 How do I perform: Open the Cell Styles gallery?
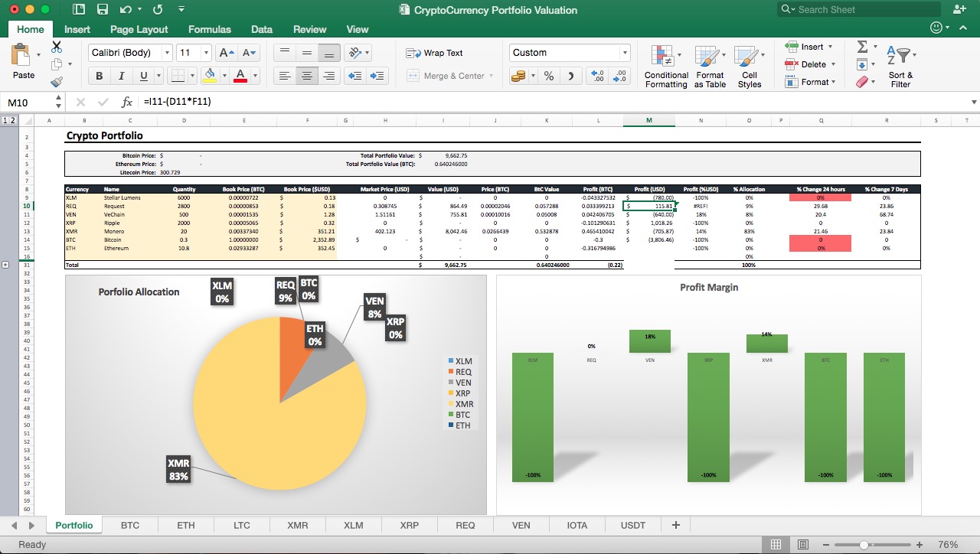coord(749,67)
